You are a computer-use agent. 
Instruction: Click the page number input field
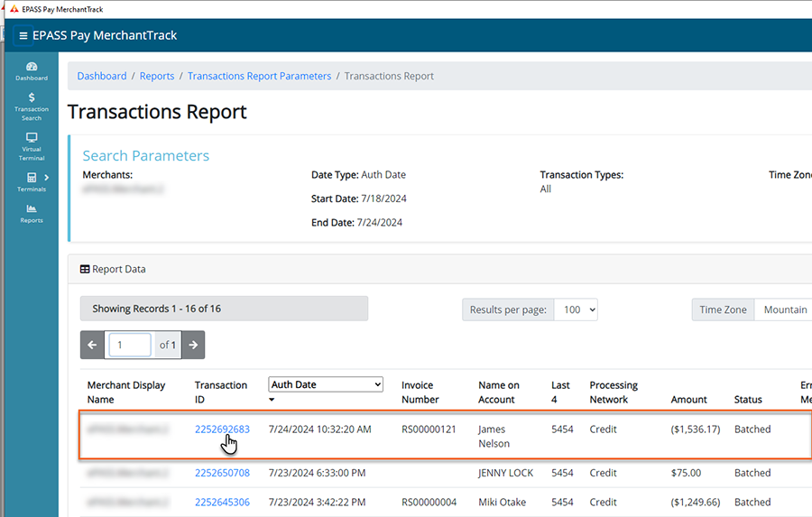coord(130,345)
